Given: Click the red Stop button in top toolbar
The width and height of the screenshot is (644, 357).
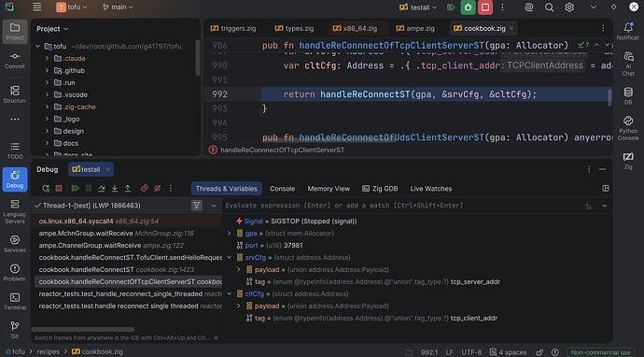Looking at the screenshot, I should coord(485,7).
